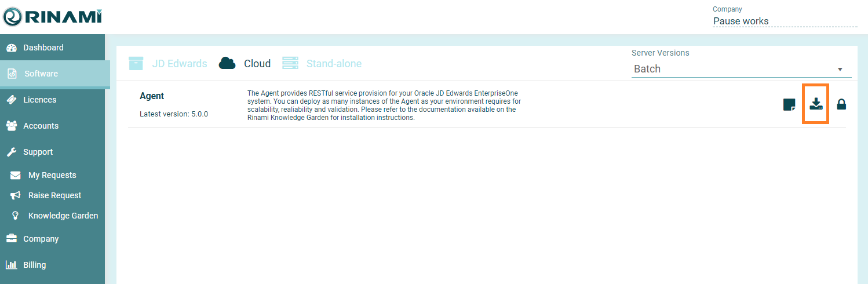
Task: Go to Accounts in the sidebar
Action: click(41, 126)
